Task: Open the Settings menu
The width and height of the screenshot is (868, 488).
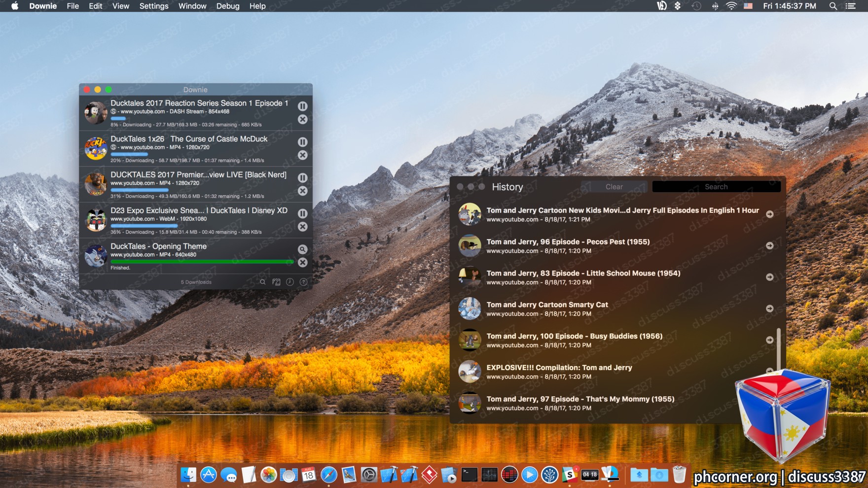Action: [153, 6]
